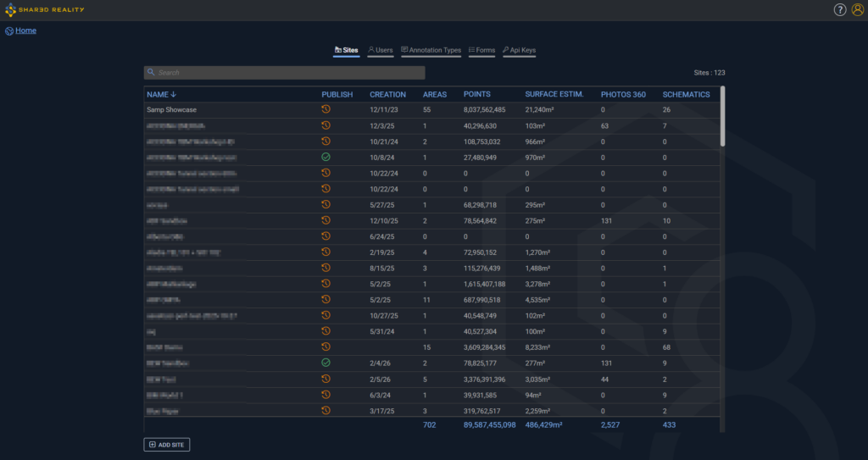This screenshot has width=868, height=460.
Task: Click the publish status icon for Samp Showcase
Action: point(325,109)
